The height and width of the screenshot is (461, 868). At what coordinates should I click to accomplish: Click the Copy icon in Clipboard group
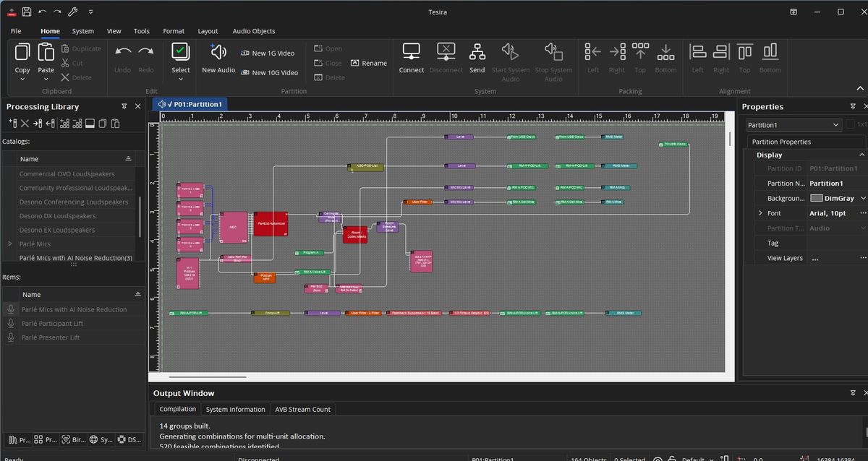22,53
